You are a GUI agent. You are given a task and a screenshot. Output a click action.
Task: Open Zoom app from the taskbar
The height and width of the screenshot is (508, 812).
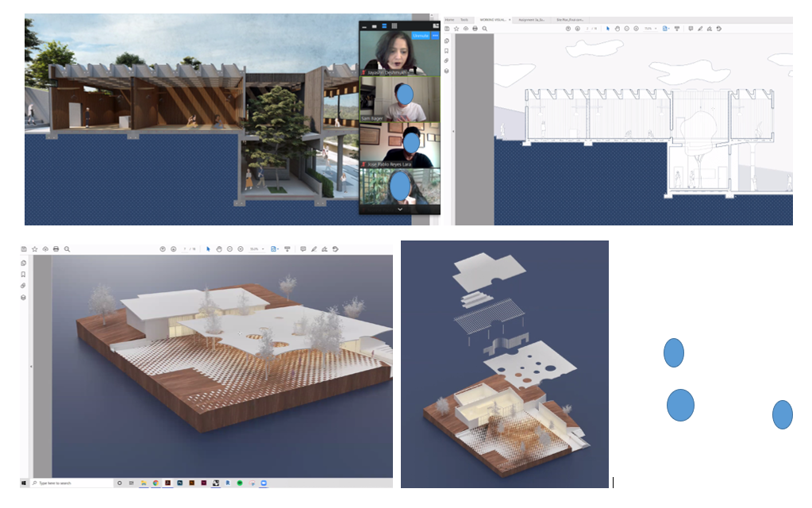pyautogui.click(x=264, y=483)
